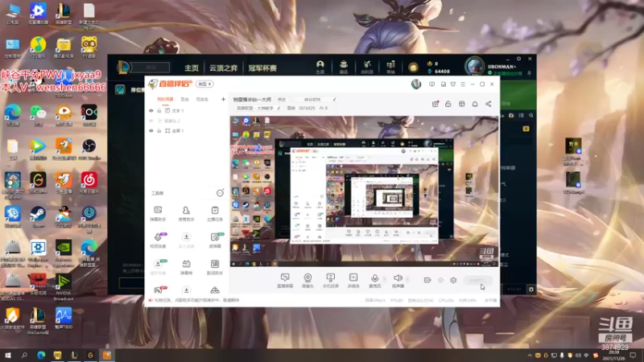
Task: Edit the 英雄联盟 category selector
Action: click(258, 109)
